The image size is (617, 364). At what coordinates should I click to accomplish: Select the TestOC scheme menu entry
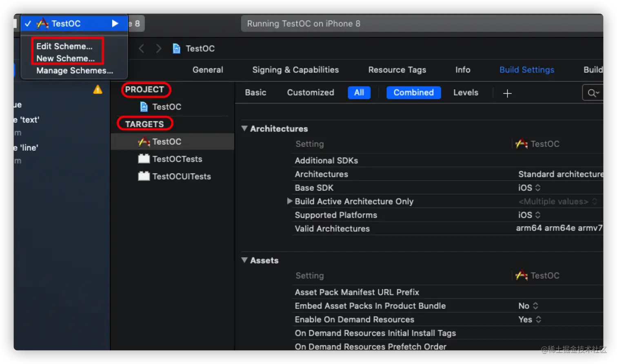click(74, 24)
